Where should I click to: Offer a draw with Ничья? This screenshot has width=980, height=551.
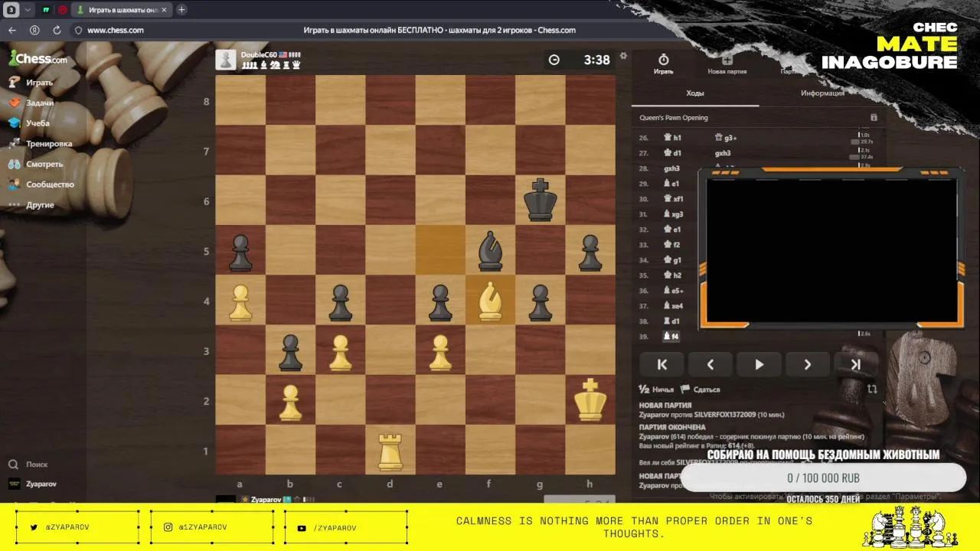click(657, 390)
